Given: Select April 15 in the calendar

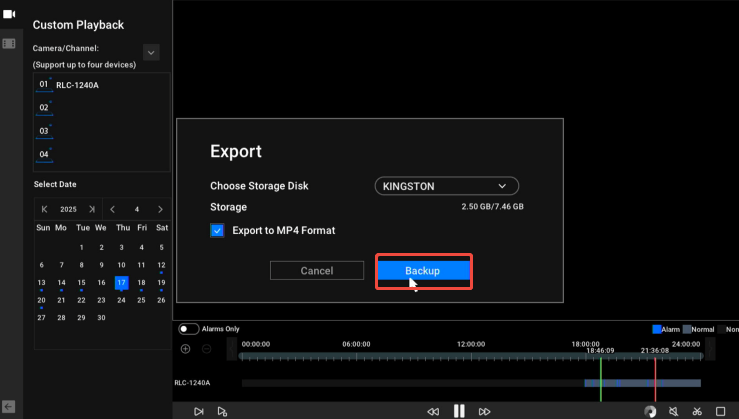Looking at the screenshot, I should 82,282.
